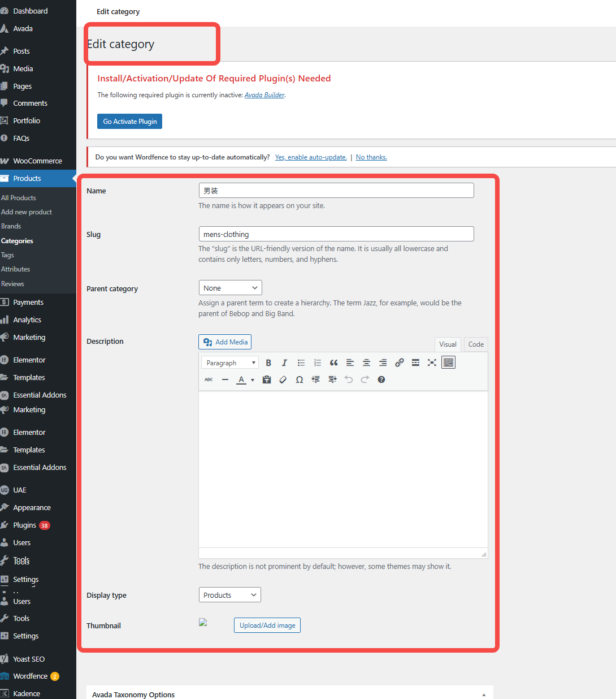Open the Display type dropdown
Image resolution: width=616 pixels, height=699 pixels.
click(x=230, y=595)
